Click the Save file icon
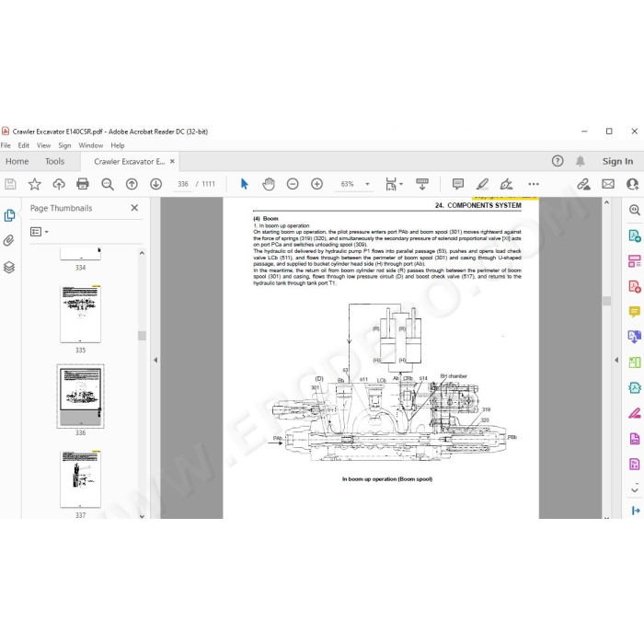The width and height of the screenshot is (644, 644). (x=10, y=184)
